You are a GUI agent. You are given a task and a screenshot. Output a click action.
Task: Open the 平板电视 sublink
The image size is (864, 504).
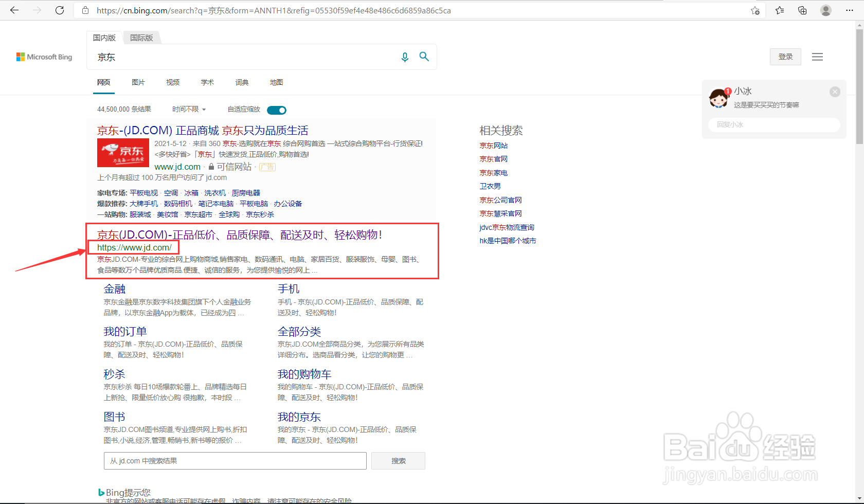(144, 193)
